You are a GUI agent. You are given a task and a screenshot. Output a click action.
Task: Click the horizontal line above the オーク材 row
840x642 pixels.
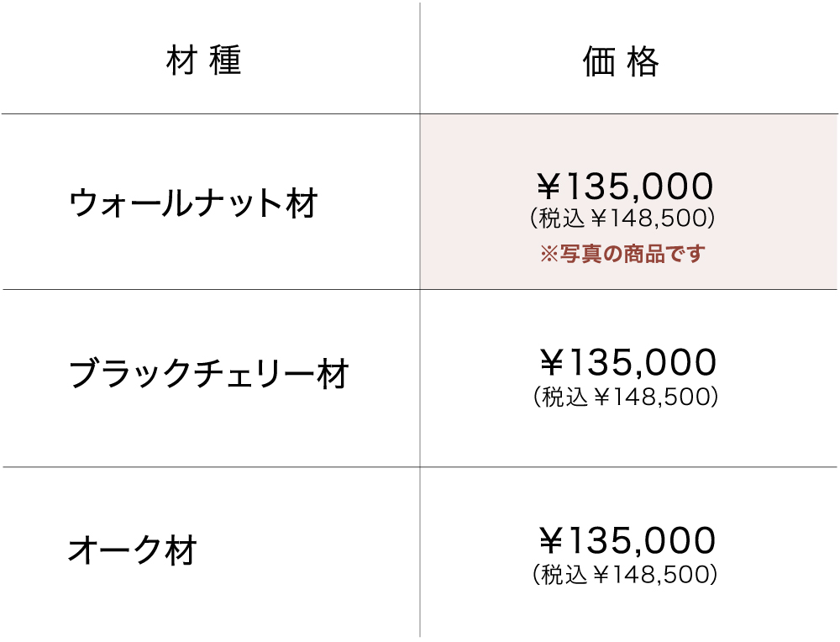click(210, 466)
